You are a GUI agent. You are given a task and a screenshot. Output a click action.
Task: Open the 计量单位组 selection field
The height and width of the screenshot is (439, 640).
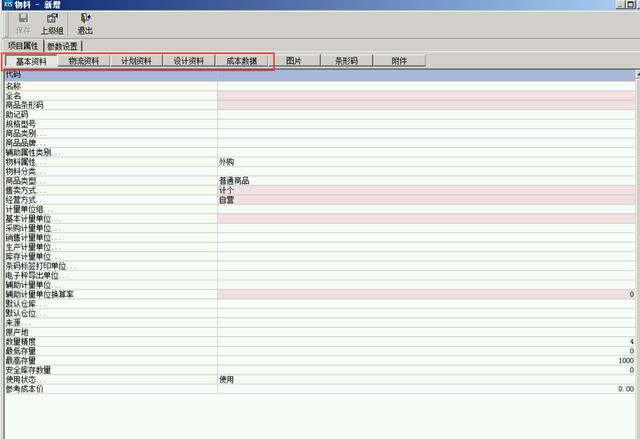pos(426,209)
